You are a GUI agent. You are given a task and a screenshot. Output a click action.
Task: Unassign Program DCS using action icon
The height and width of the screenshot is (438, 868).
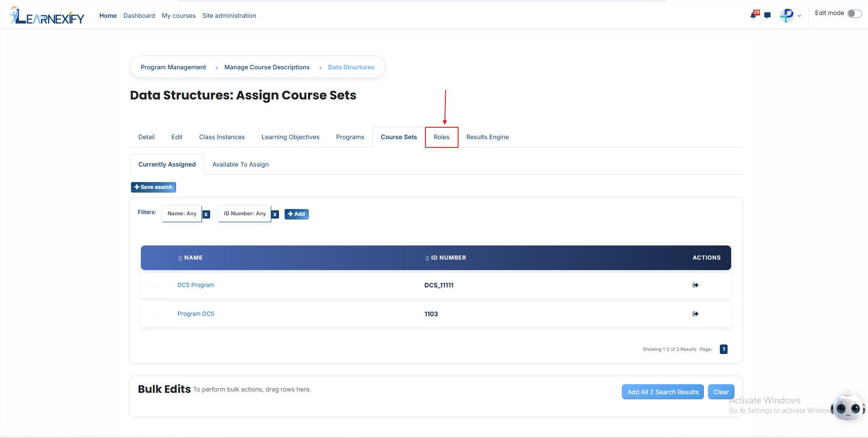pos(696,314)
